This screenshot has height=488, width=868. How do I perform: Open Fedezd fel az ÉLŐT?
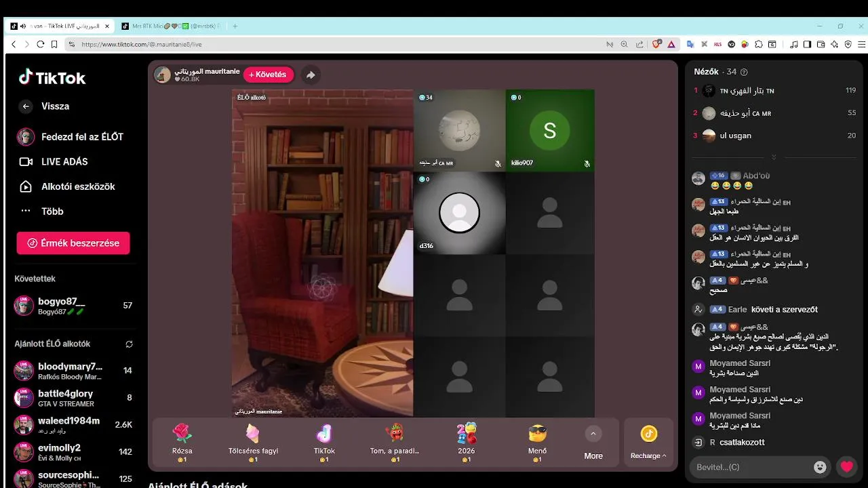[71, 137]
